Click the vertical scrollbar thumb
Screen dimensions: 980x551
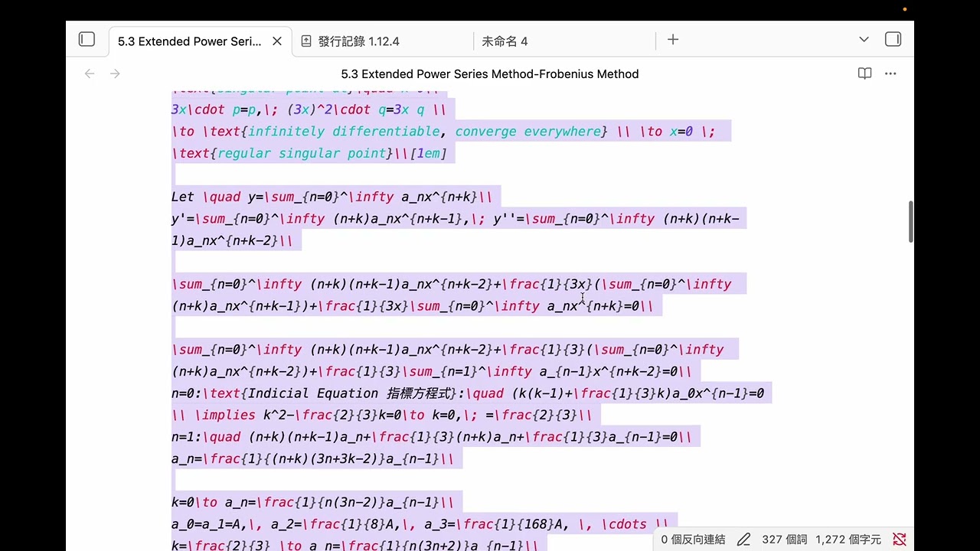click(x=910, y=222)
